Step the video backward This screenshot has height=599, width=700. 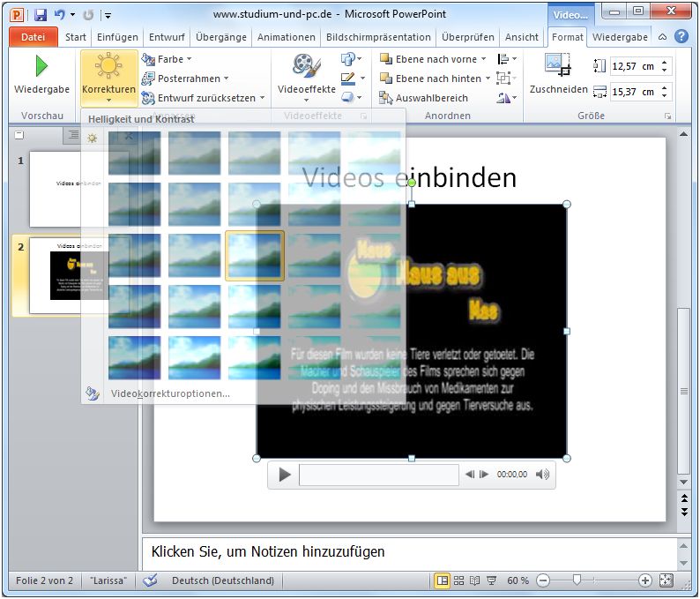click(x=470, y=475)
